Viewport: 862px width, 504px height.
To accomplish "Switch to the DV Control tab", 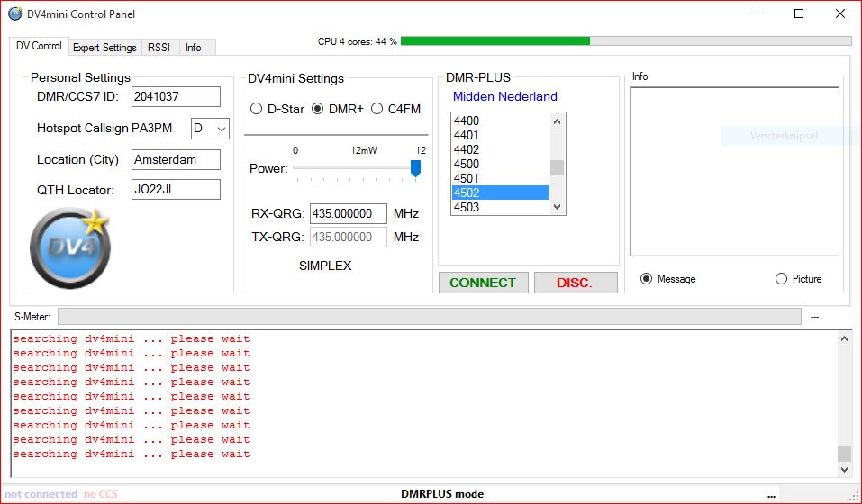I will click(x=39, y=46).
